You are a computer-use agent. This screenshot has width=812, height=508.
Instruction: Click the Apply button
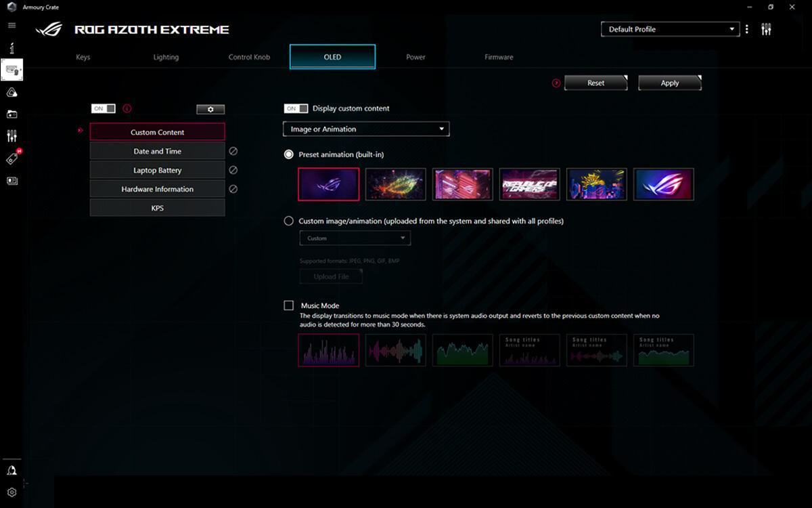click(669, 82)
